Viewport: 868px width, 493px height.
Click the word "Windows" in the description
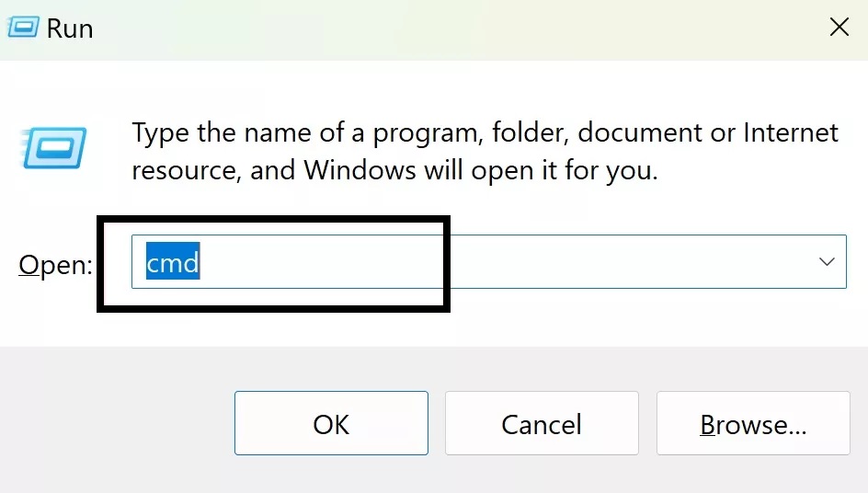(x=360, y=170)
